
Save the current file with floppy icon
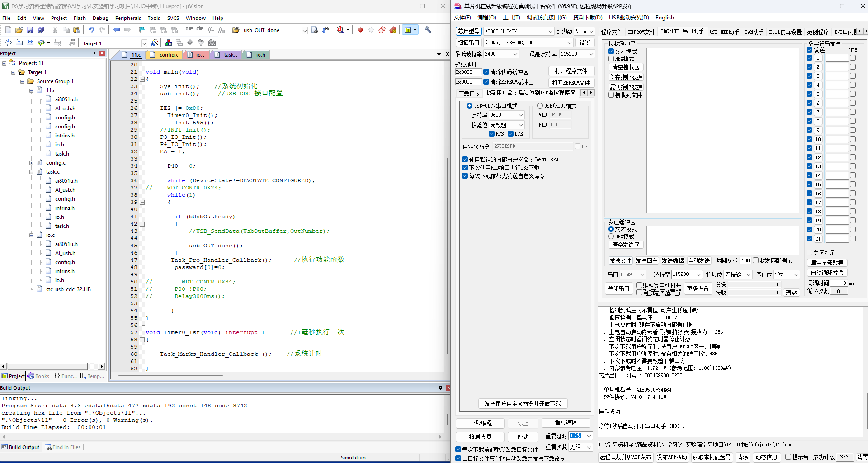pyautogui.click(x=30, y=30)
